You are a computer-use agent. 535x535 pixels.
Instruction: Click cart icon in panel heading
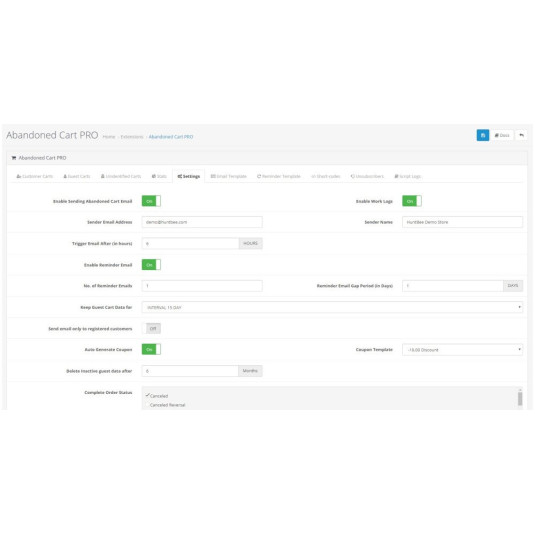point(14,158)
